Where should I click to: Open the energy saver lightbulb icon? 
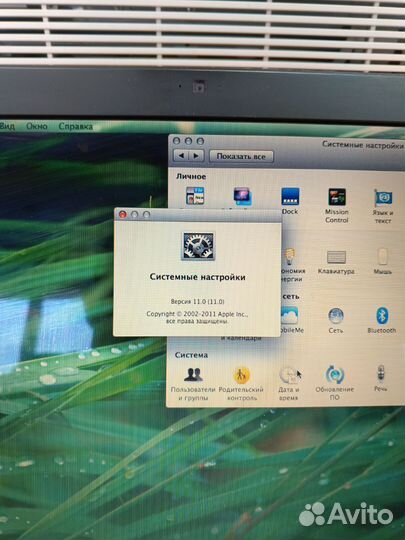289,257
